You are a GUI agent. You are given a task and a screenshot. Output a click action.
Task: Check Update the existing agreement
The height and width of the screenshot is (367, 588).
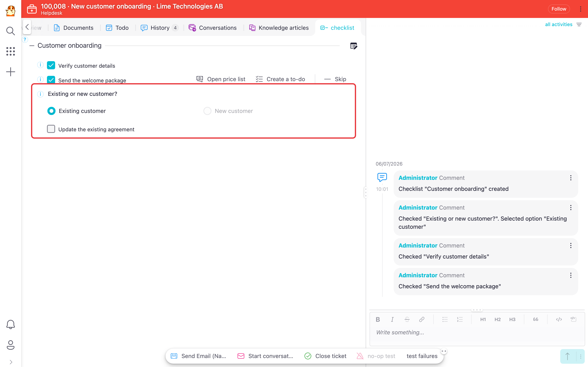point(51,129)
